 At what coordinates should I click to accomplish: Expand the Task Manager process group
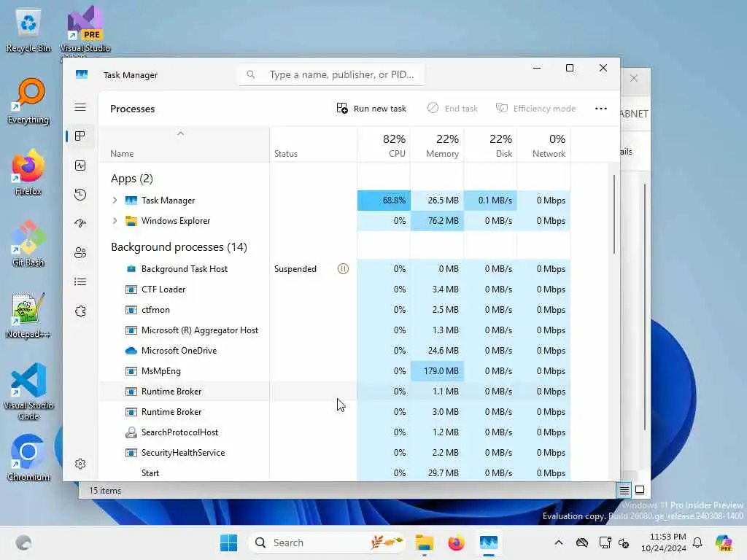tap(115, 201)
